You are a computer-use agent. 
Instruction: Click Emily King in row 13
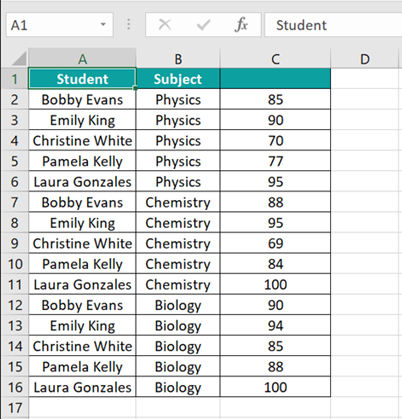[82, 326]
